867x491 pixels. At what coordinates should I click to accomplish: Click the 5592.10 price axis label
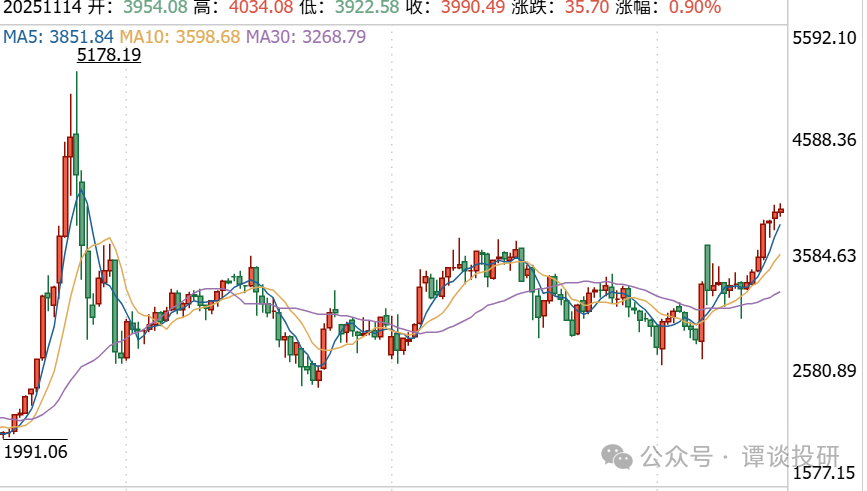[x=824, y=39]
